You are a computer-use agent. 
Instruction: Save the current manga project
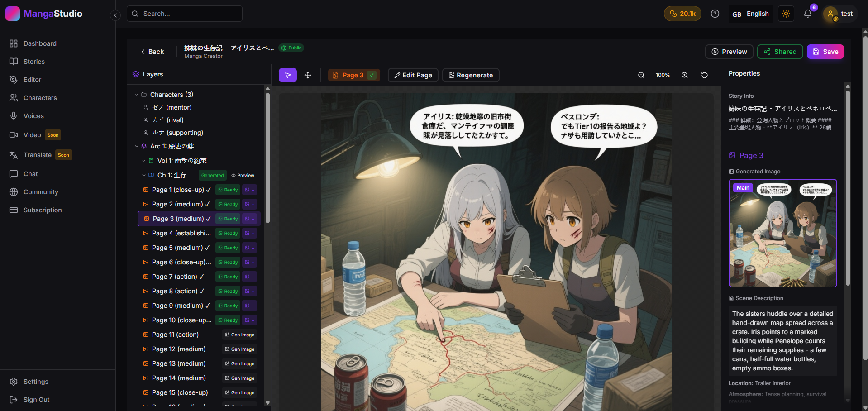tap(825, 51)
